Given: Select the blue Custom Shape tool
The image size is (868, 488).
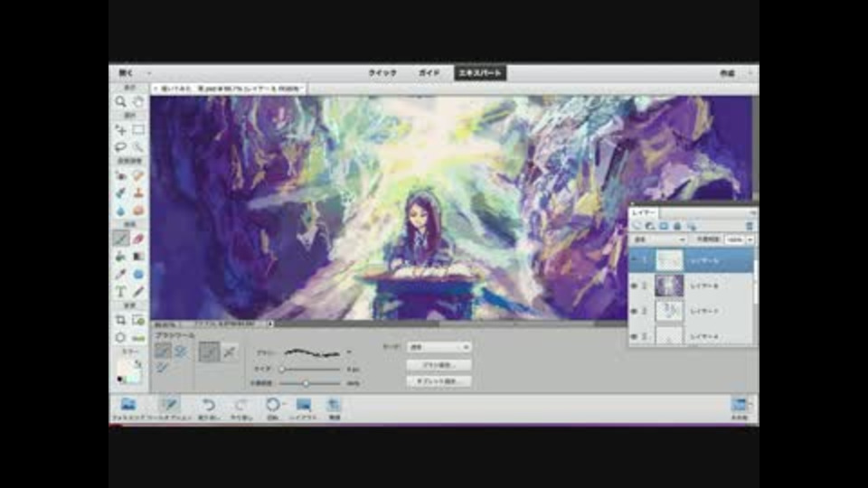Looking at the screenshot, I should (137, 274).
